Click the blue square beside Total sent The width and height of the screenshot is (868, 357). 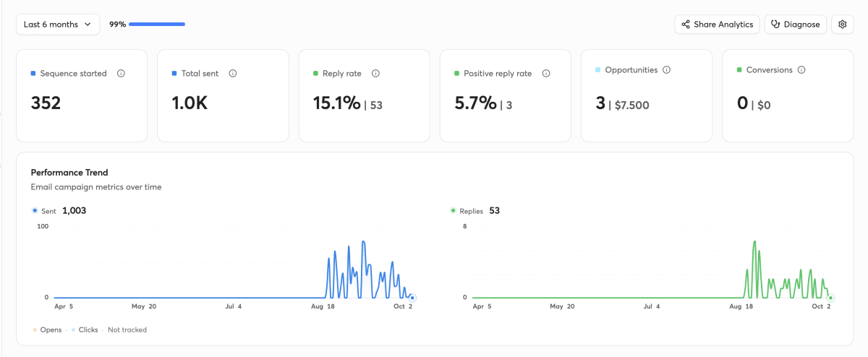tap(174, 73)
